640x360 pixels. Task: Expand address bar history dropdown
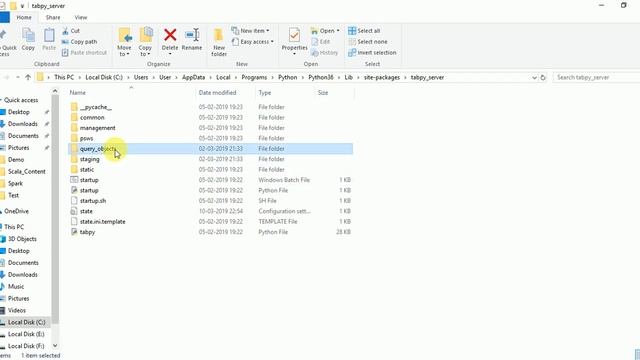[x=534, y=78]
